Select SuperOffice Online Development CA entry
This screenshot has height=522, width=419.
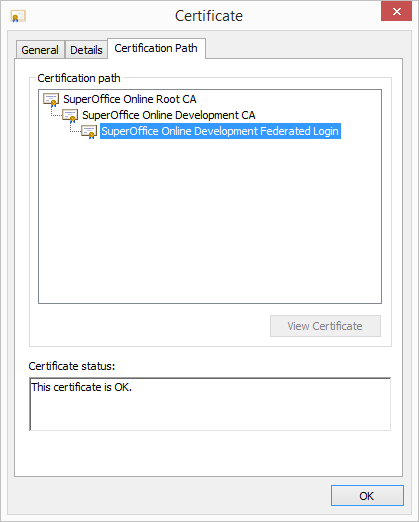click(x=169, y=115)
